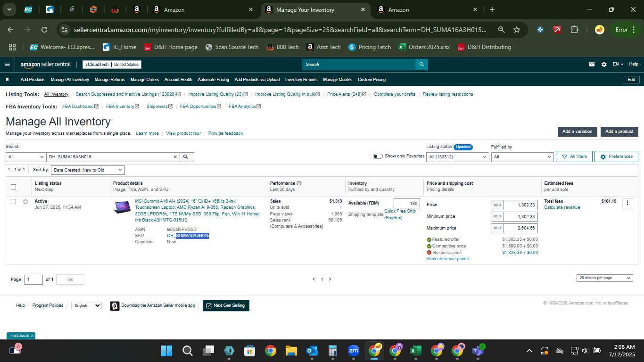644x362 pixels.
Task: Open Seller Central settings gear
Action: (x=604, y=65)
